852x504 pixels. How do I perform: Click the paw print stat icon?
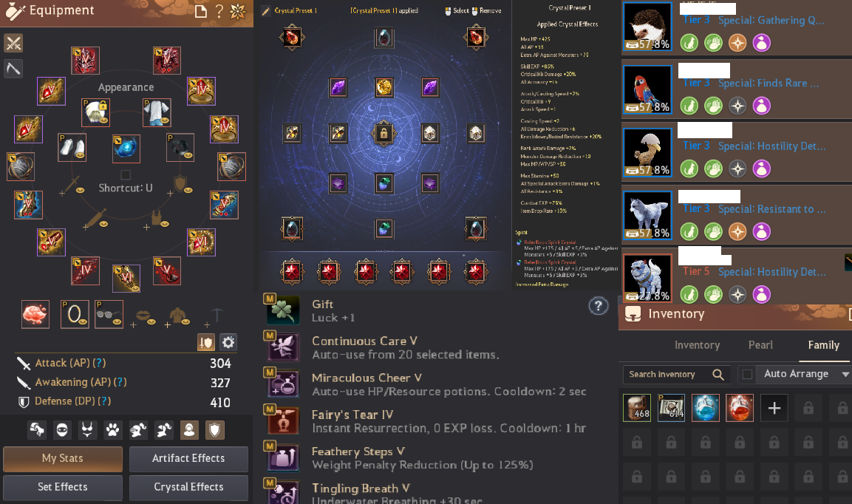click(x=112, y=431)
